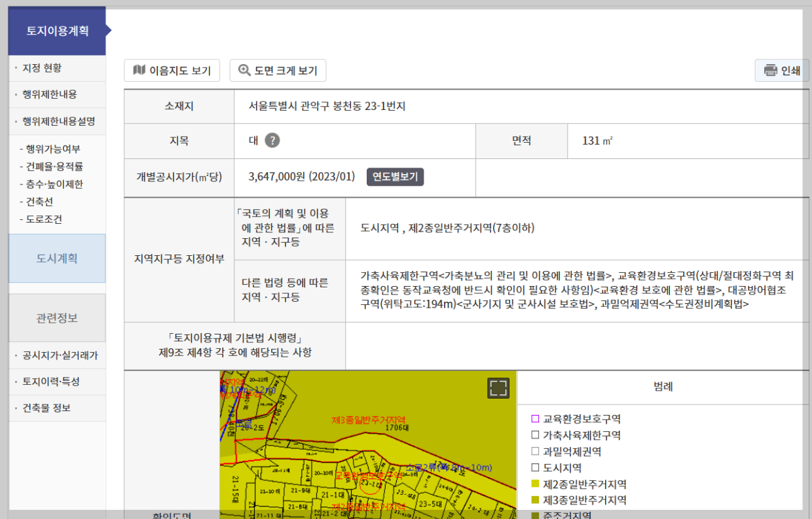Click the price 3,647,000원 (2023/01)
This screenshot has height=519, width=812.
(x=302, y=177)
